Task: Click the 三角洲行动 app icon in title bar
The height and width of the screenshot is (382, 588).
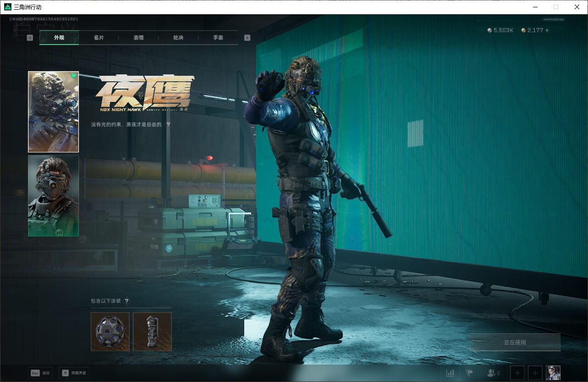Action: click(8, 7)
